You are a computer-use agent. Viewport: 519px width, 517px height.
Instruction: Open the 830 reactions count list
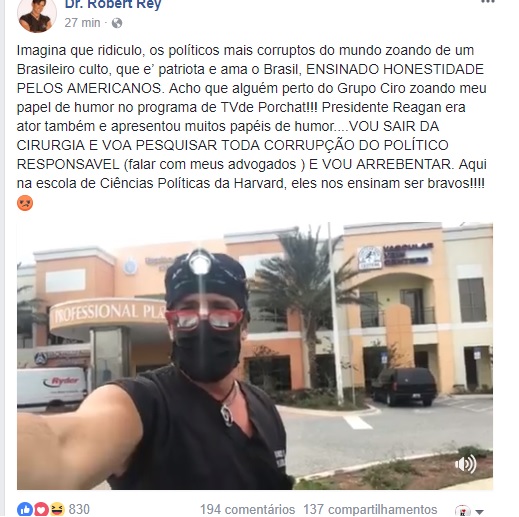tap(79, 509)
